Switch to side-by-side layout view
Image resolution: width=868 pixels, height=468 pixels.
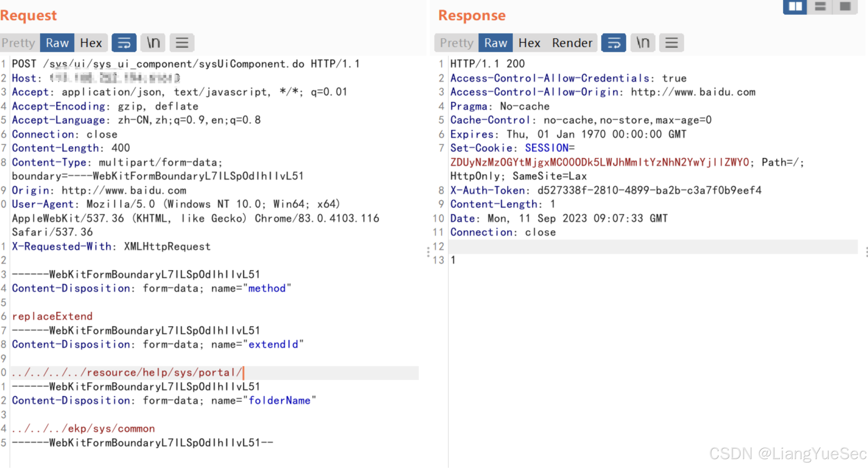point(795,6)
